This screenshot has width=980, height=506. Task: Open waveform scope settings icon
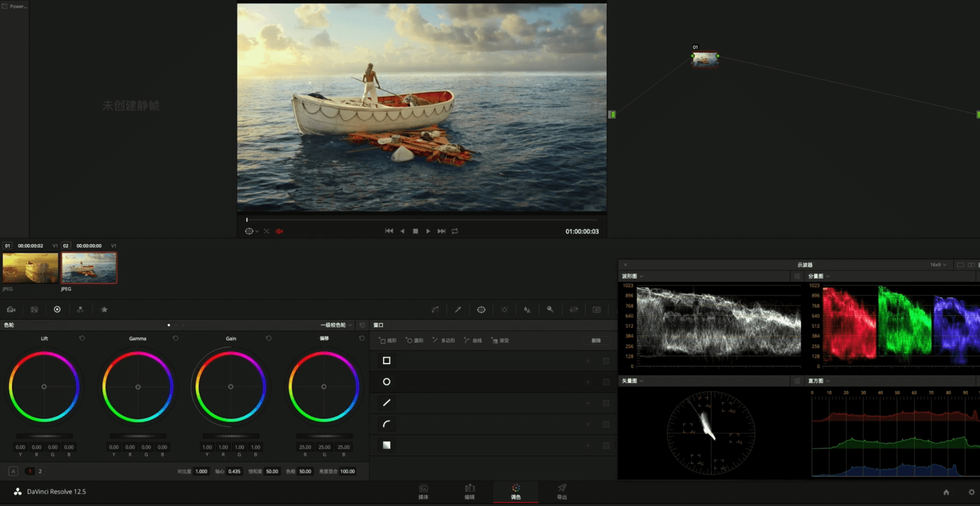coord(797,276)
